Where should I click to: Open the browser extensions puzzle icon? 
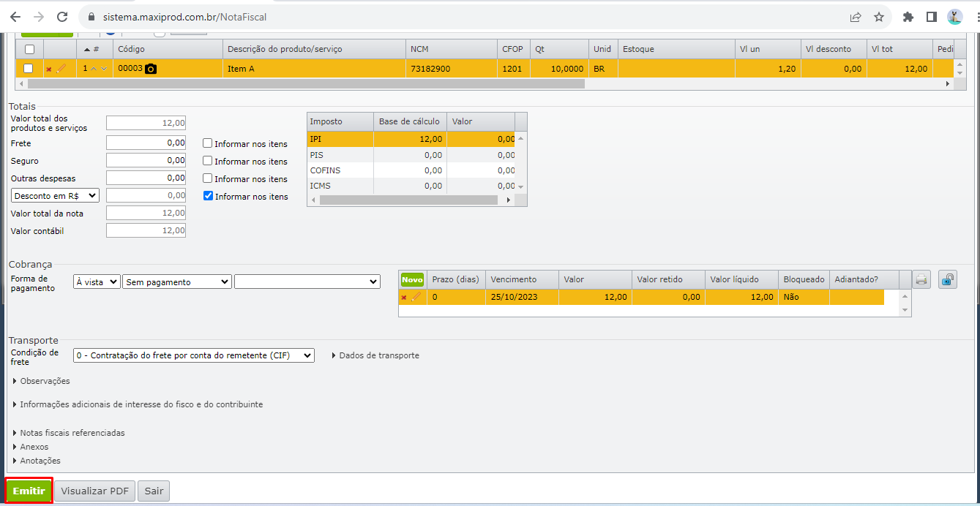[908, 17]
